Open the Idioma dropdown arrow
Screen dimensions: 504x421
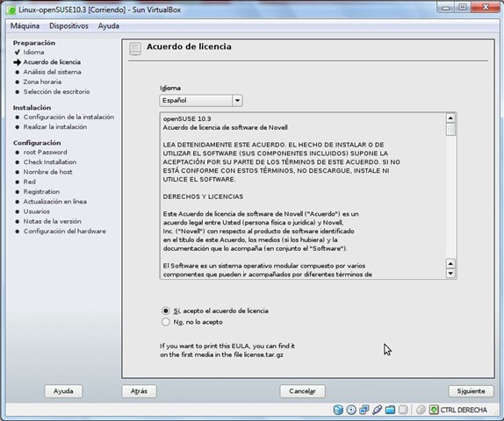237,101
